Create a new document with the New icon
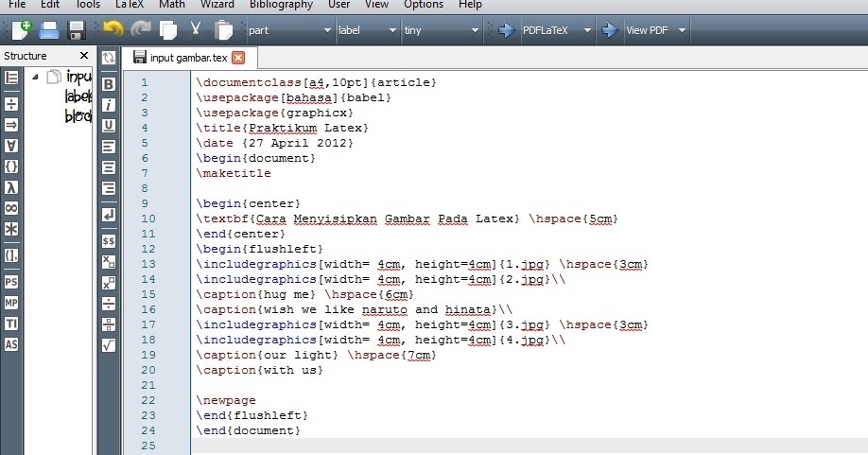868x455 pixels. 21,29
